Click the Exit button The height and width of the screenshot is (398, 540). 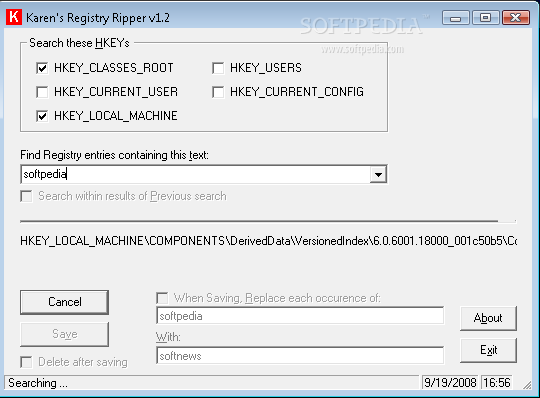pyautogui.click(x=488, y=350)
